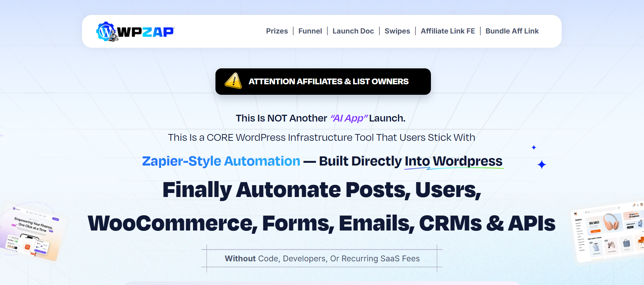Click the small blue sparkle star
Viewport: 644px width, 285px height.
pyautogui.click(x=534, y=147)
